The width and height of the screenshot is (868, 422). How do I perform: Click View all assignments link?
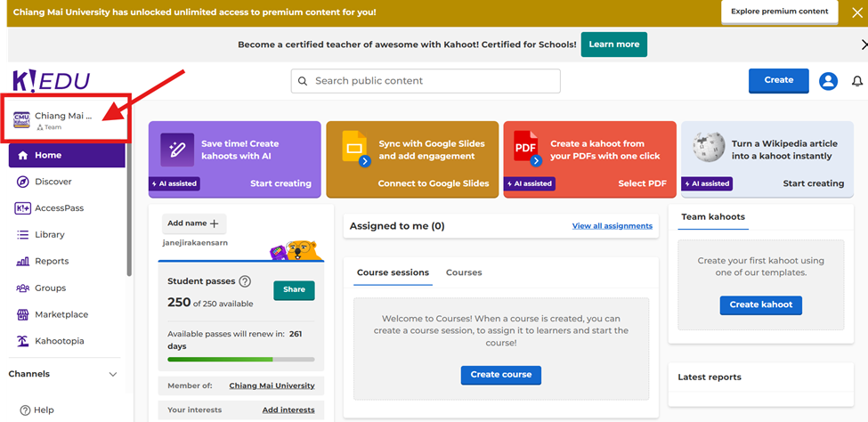coord(612,226)
